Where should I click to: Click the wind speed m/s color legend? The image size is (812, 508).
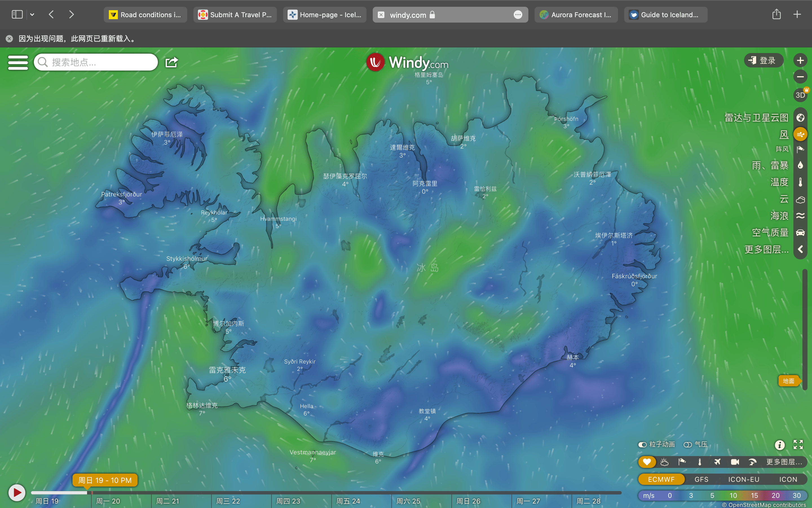click(x=722, y=496)
